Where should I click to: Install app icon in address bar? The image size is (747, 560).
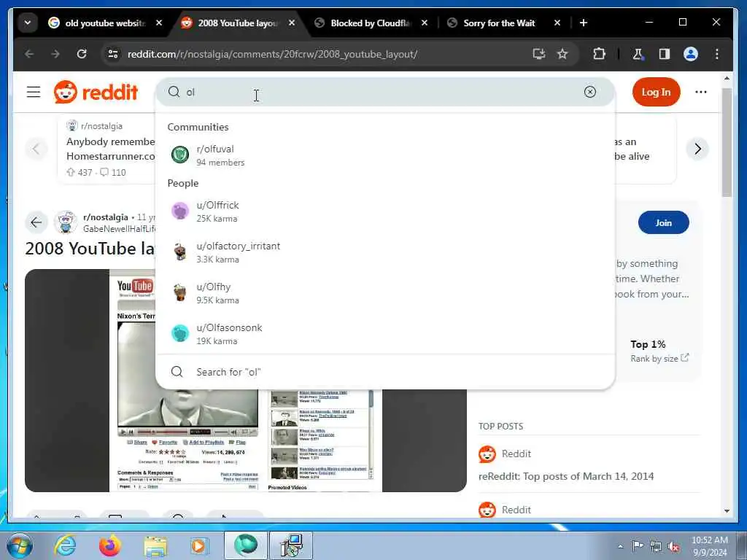[539, 54]
